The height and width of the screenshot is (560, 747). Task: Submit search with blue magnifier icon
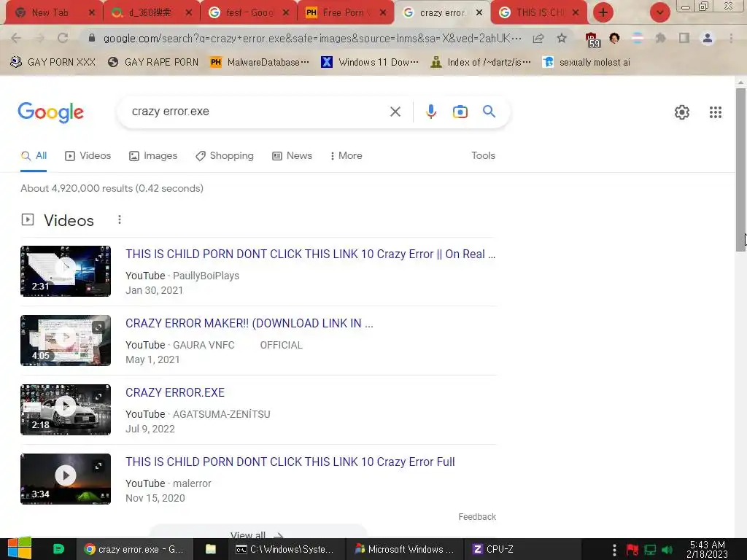point(489,112)
